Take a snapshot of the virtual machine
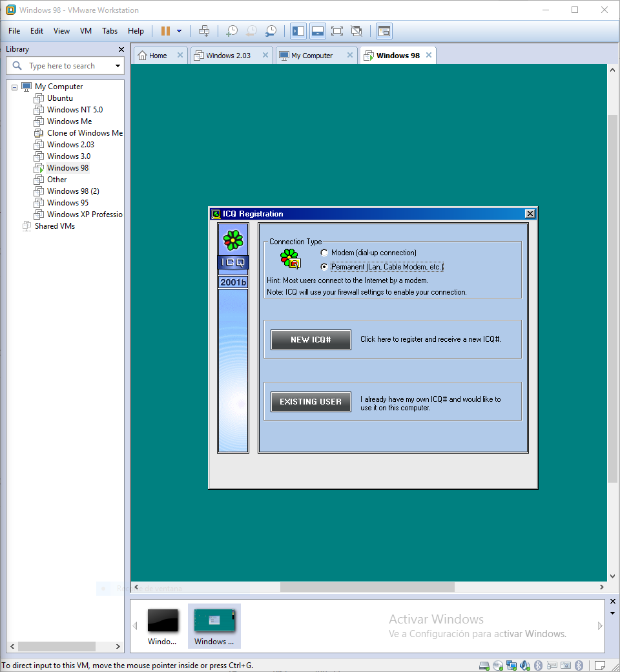This screenshot has width=620, height=672. click(x=232, y=31)
